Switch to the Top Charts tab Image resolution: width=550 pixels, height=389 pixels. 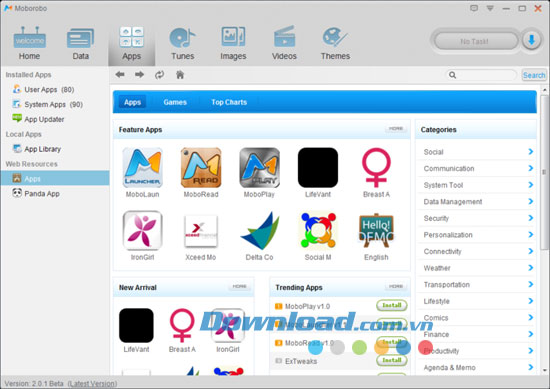(229, 102)
